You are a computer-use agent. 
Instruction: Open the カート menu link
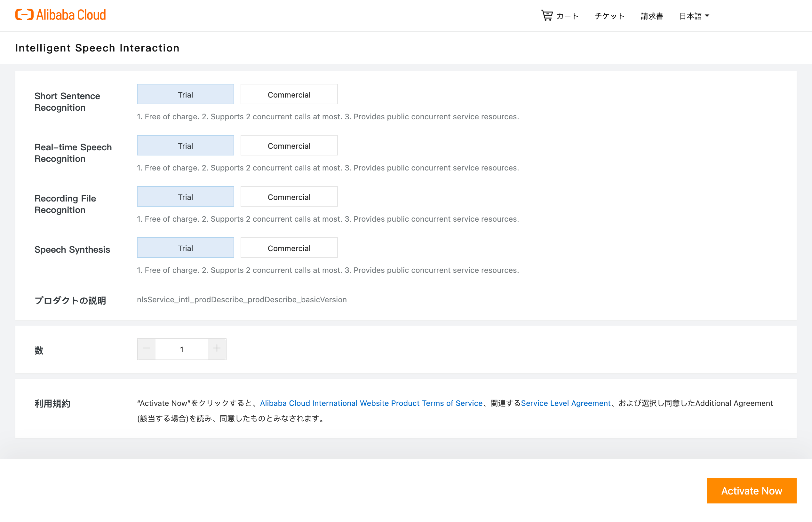click(568, 16)
